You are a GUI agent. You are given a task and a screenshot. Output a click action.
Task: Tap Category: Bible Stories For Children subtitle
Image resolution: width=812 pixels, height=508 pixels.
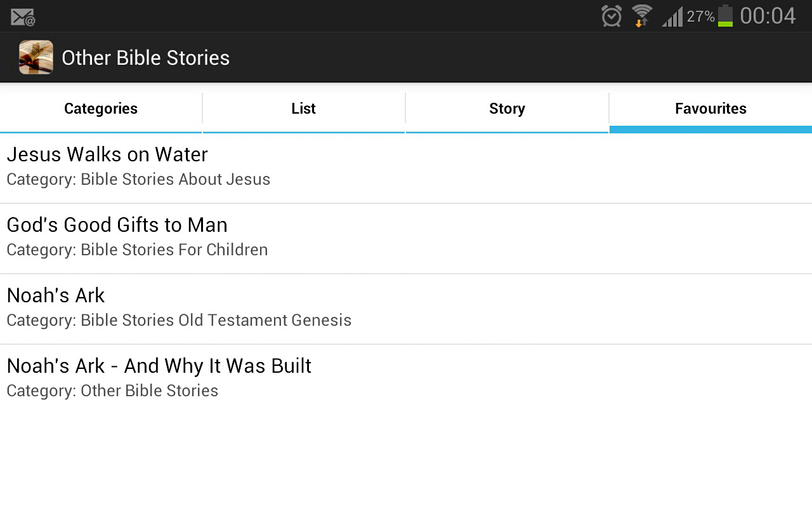137,250
